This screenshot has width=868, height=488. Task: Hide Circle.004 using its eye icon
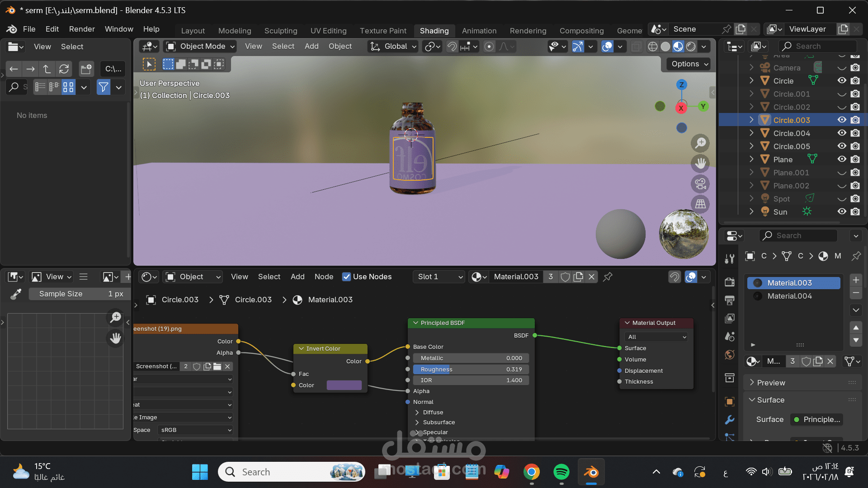click(x=841, y=133)
